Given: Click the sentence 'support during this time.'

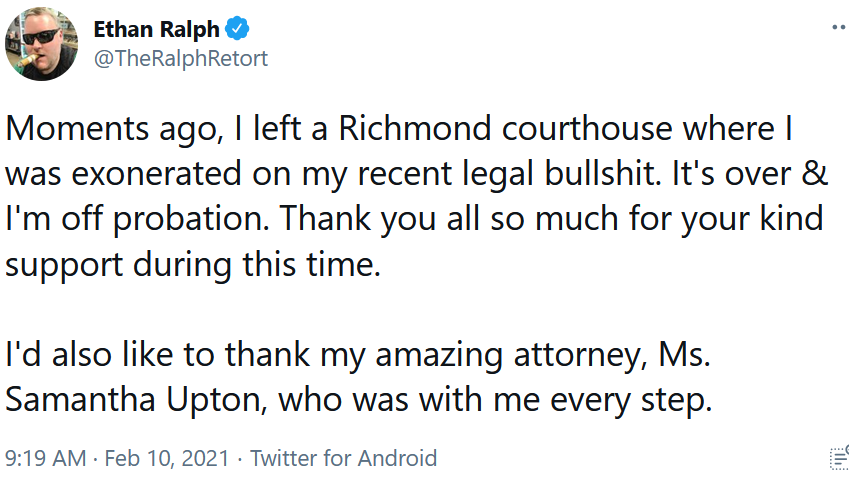Looking at the screenshot, I should 193,265.
